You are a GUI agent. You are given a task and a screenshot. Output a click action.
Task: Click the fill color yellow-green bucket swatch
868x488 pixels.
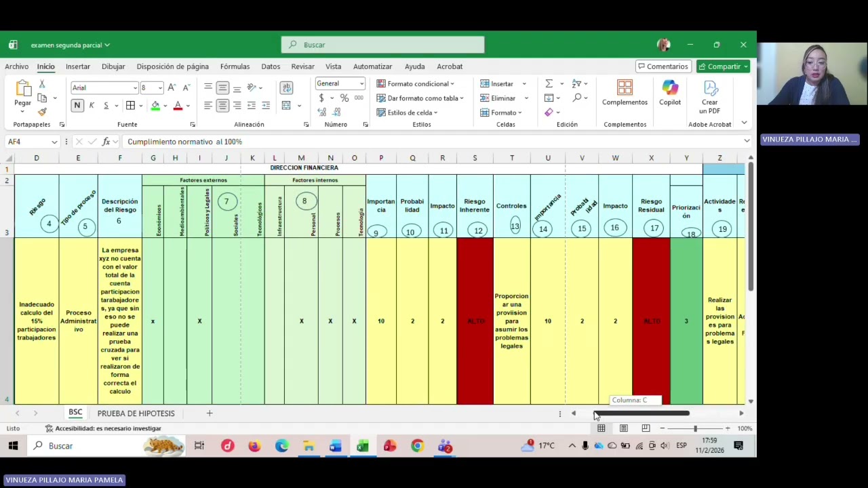[155, 106]
